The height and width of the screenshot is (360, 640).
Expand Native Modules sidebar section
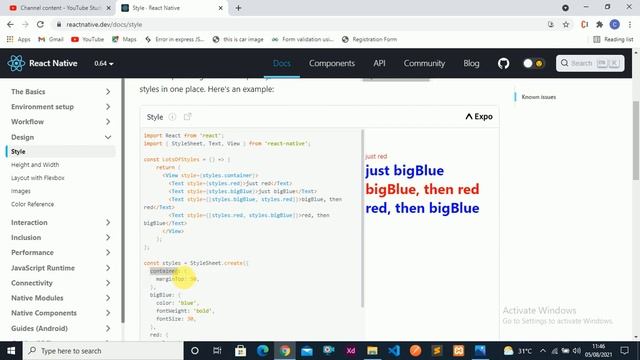tap(61, 298)
